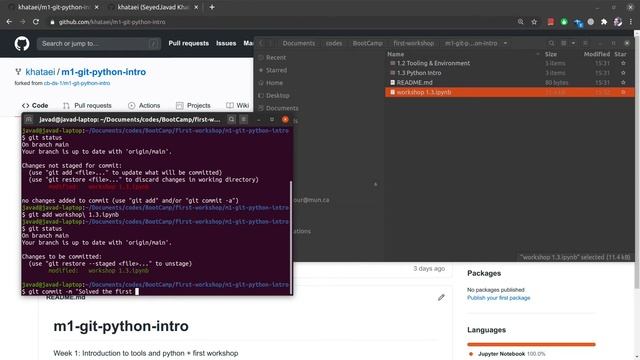Click the terminal search icon

tap(231, 119)
